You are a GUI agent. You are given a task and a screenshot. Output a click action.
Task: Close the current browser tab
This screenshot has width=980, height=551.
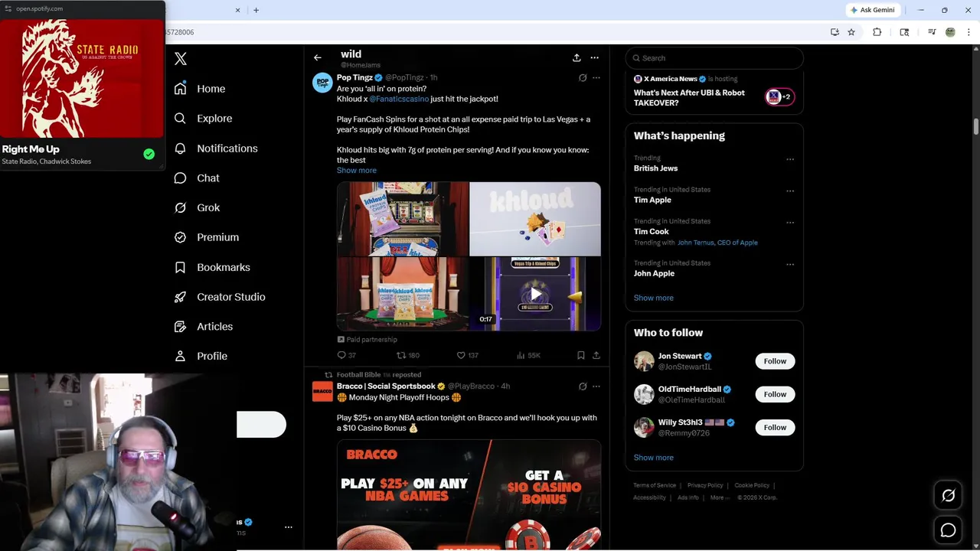click(x=237, y=10)
